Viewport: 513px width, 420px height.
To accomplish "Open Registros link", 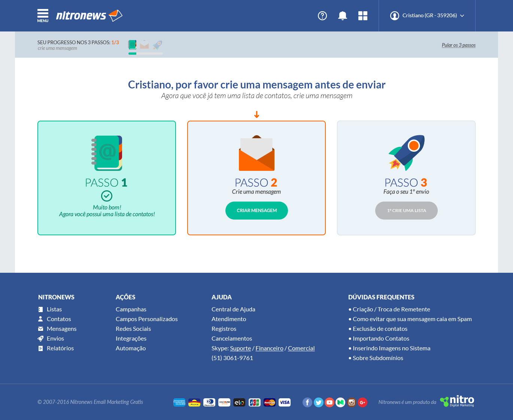I will point(224,329).
